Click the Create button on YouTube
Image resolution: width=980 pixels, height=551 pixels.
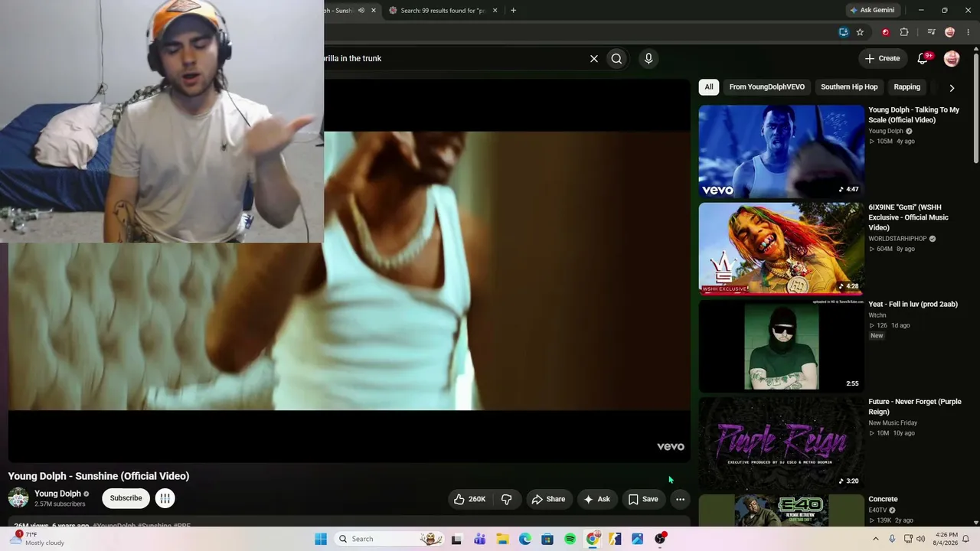[881, 58]
